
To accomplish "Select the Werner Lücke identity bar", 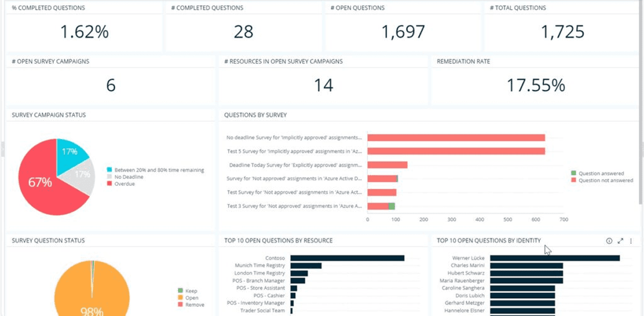I will [x=555, y=258].
